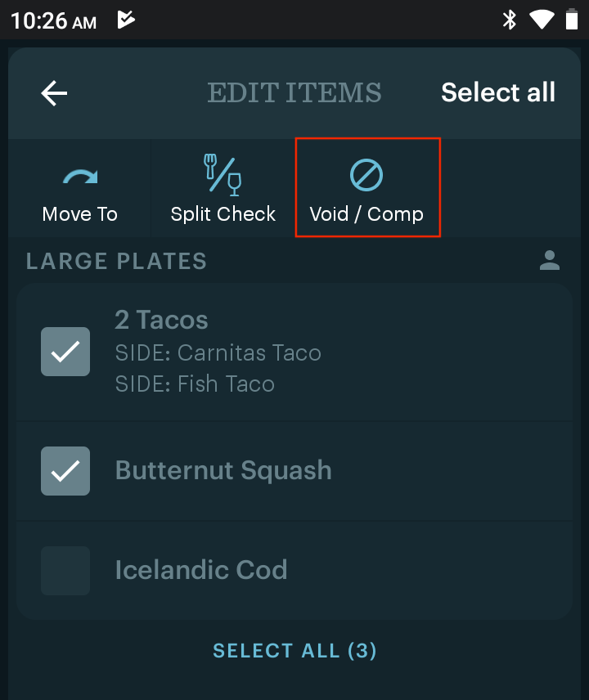Click the notification icon next to the clock
This screenshot has height=700, width=589.
126,20
